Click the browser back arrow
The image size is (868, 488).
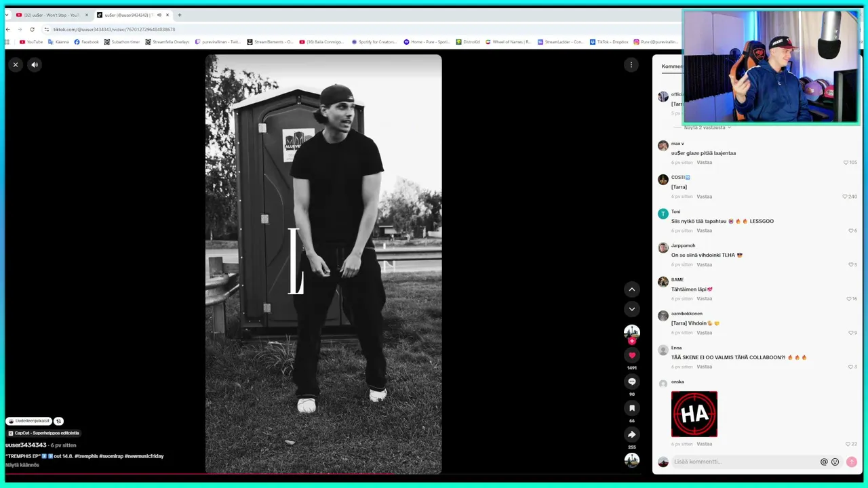click(8, 29)
